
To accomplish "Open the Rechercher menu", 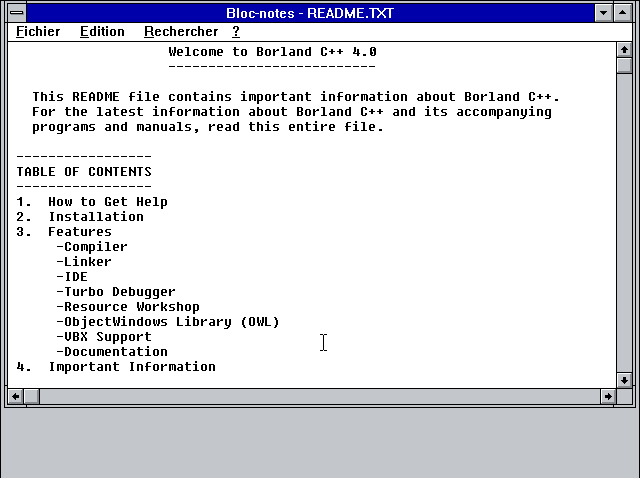I will pyautogui.click(x=180, y=31).
